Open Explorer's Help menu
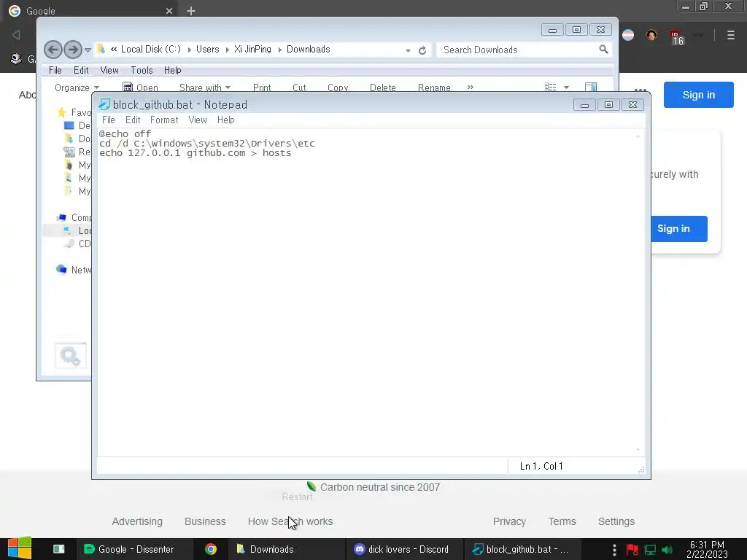 tap(172, 71)
